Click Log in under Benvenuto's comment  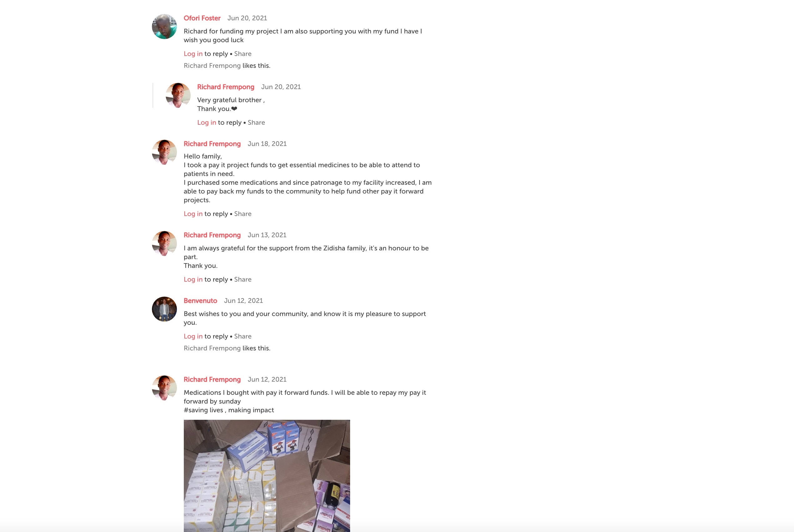point(193,336)
